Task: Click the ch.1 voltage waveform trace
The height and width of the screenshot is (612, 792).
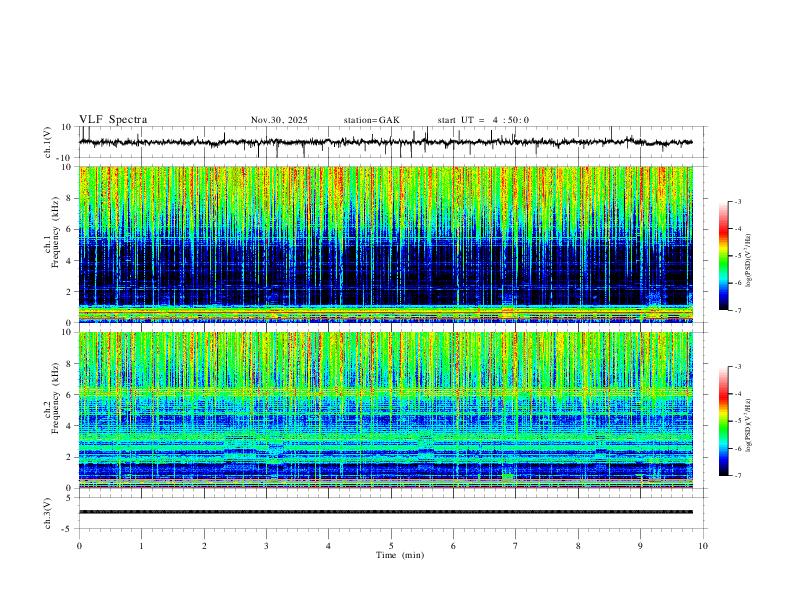Action: (x=385, y=142)
